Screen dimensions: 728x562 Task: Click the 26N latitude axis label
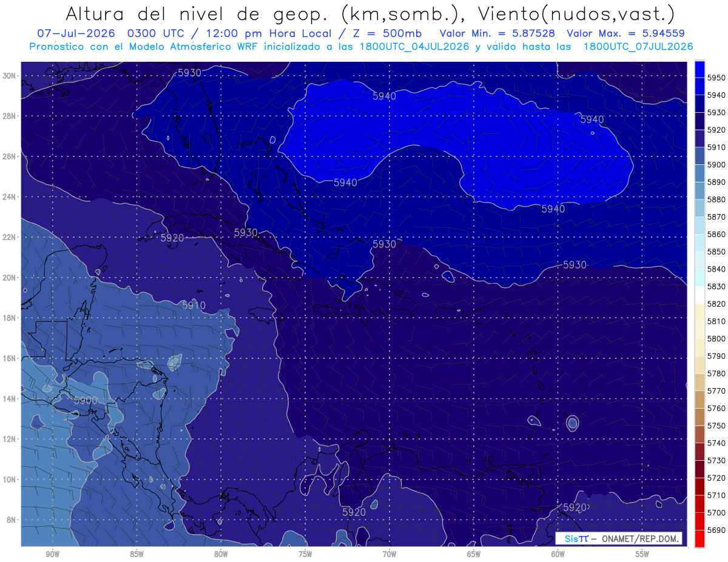(10, 156)
